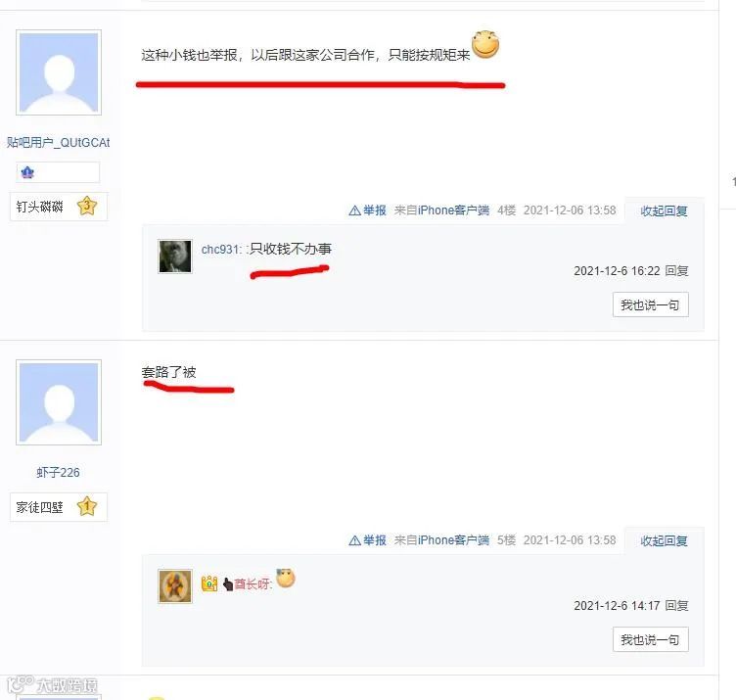736x700 pixels.
Task: Click the star level 3 badge icon
Action: coord(87,206)
